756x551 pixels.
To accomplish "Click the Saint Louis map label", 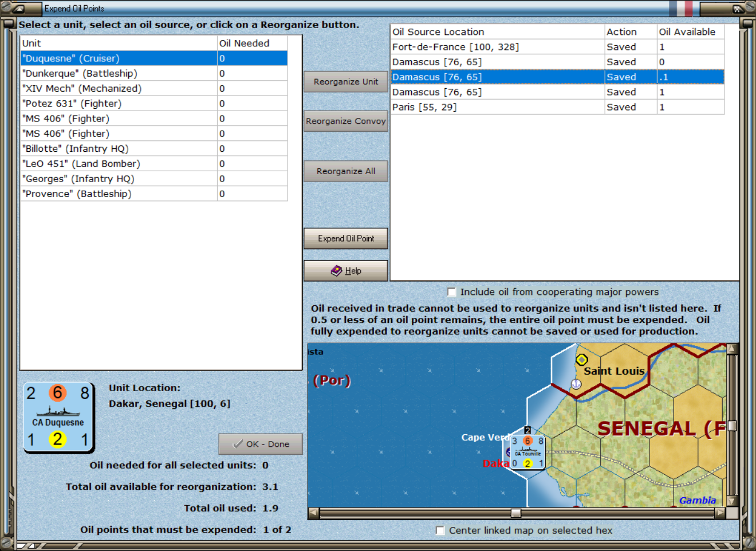I will (x=614, y=371).
